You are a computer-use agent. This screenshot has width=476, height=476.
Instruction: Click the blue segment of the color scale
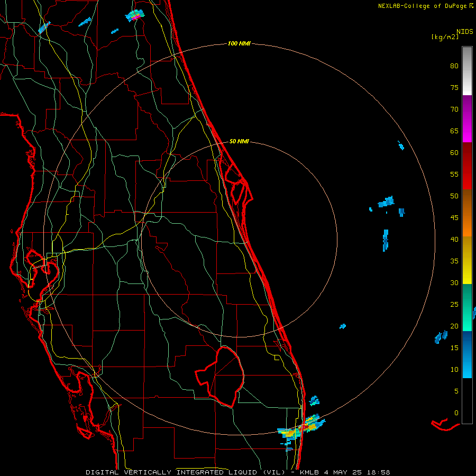[x=467, y=354]
